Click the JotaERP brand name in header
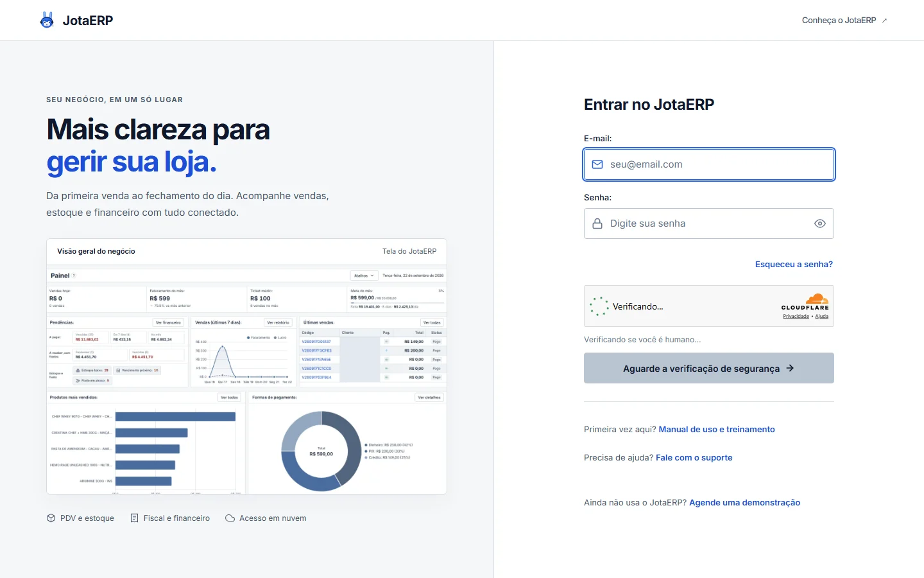 tap(88, 21)
